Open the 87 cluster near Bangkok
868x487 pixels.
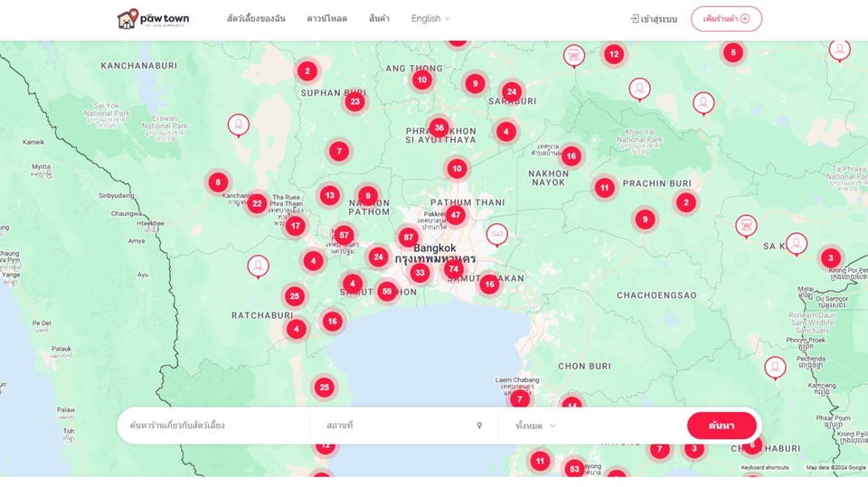click(409, 238)
